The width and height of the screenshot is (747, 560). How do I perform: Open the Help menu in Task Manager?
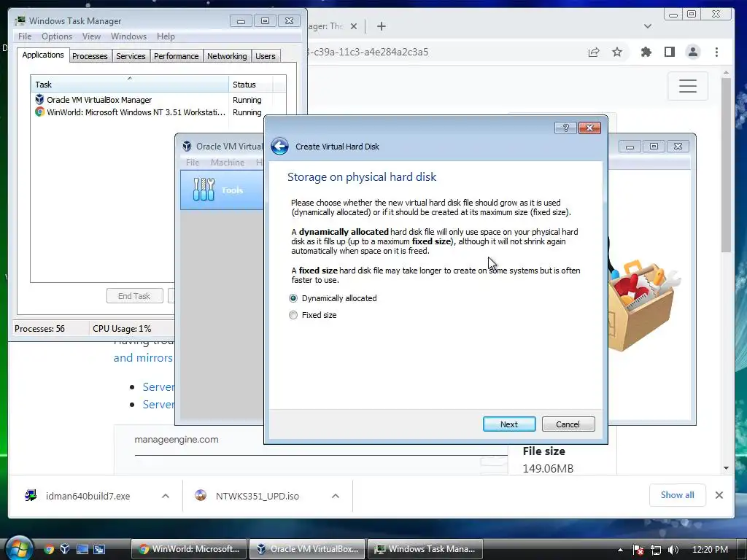pyautogui.click(x=166, y=36)
